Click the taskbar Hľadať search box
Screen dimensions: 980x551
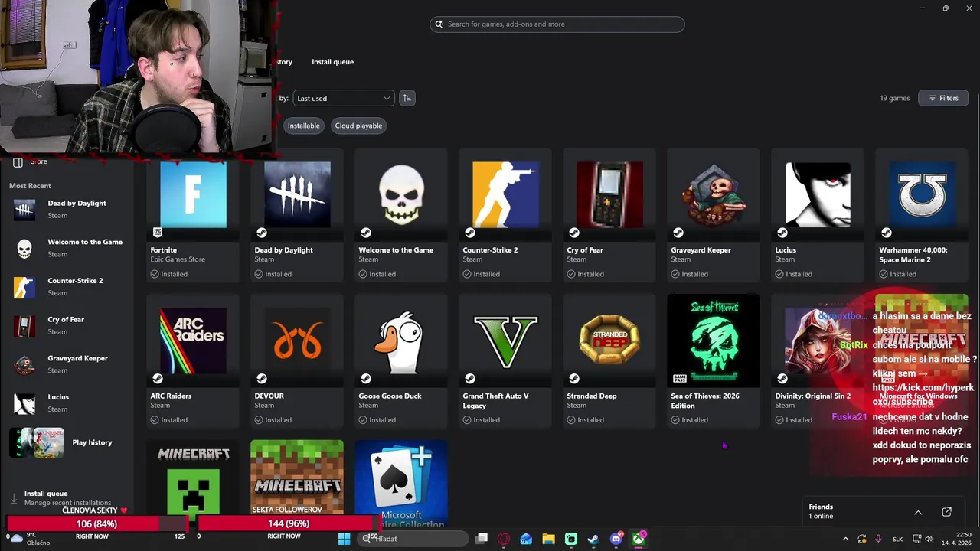(413, 539)
